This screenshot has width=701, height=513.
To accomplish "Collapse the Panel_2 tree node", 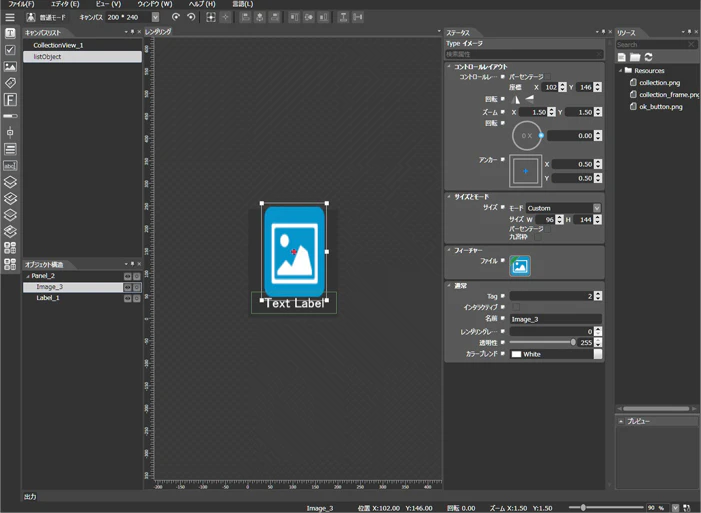I will click(28, 276).
